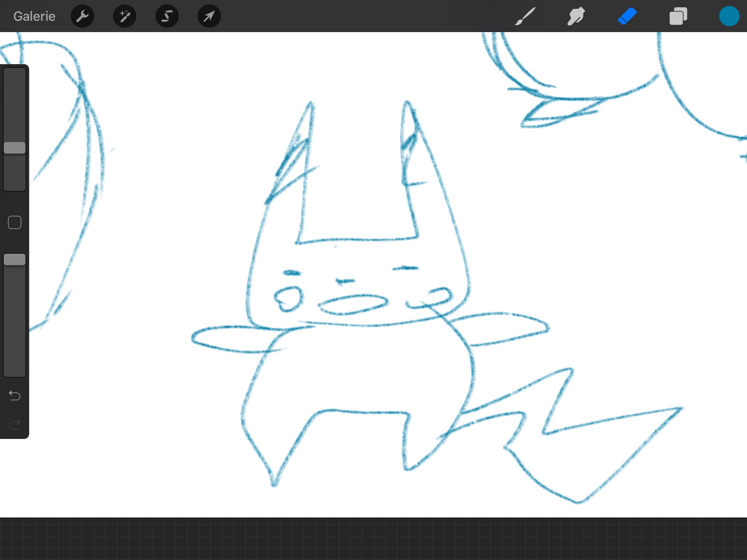The image size is (747, 560).
Task: Open the Layers panel
Action: 678,16
